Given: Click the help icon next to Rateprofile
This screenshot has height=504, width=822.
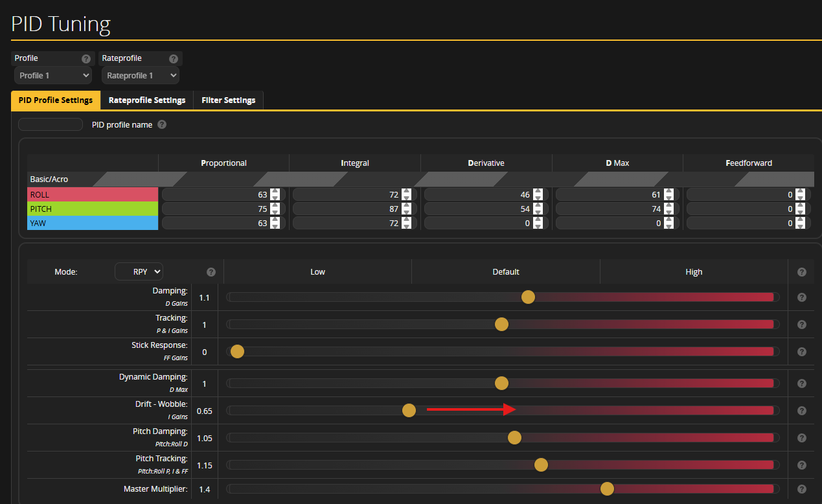Looking at the screenshot, I should coord(173,58).
